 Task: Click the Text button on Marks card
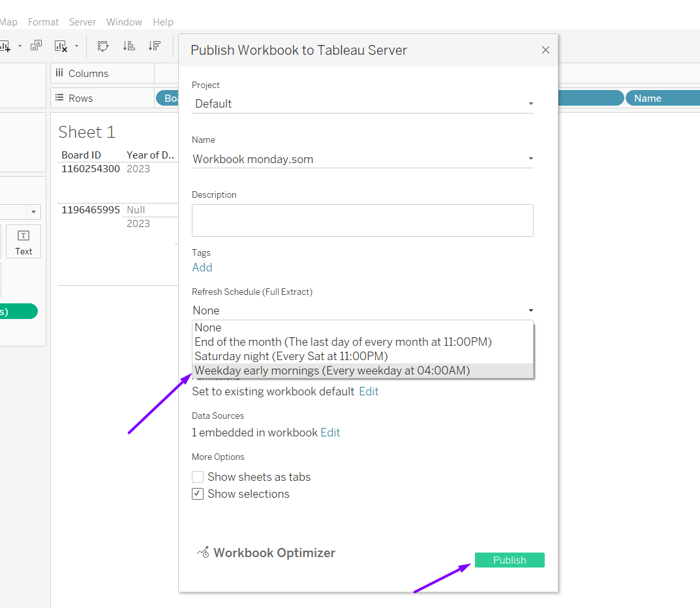[x=23, y=241]
